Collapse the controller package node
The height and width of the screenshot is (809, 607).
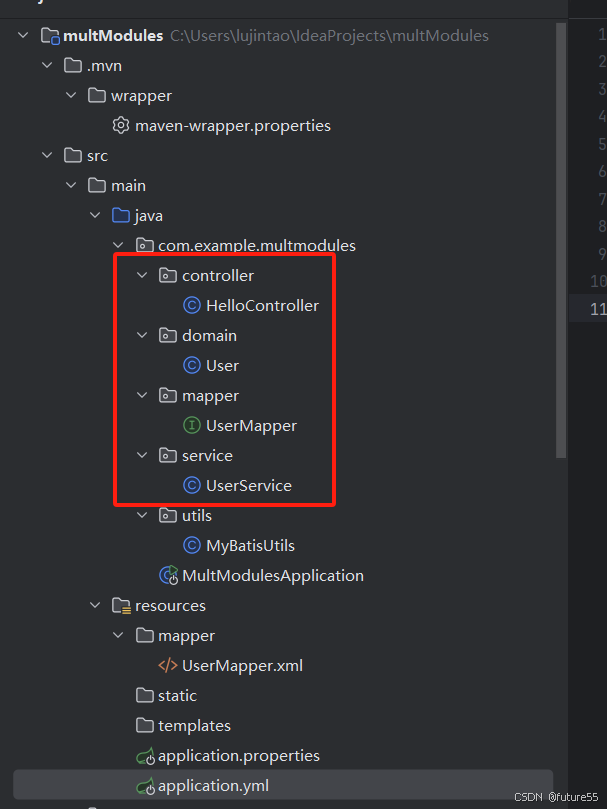click(142, 275)
